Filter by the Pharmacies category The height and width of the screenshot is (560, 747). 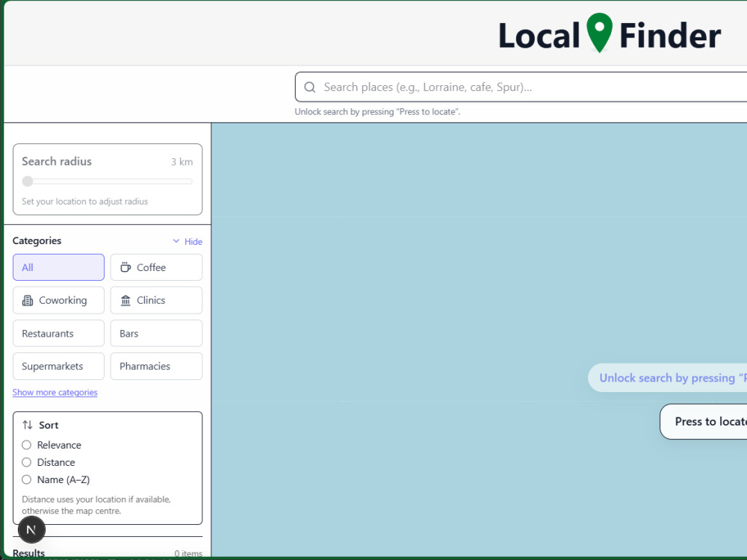click(x=156, y=366)
